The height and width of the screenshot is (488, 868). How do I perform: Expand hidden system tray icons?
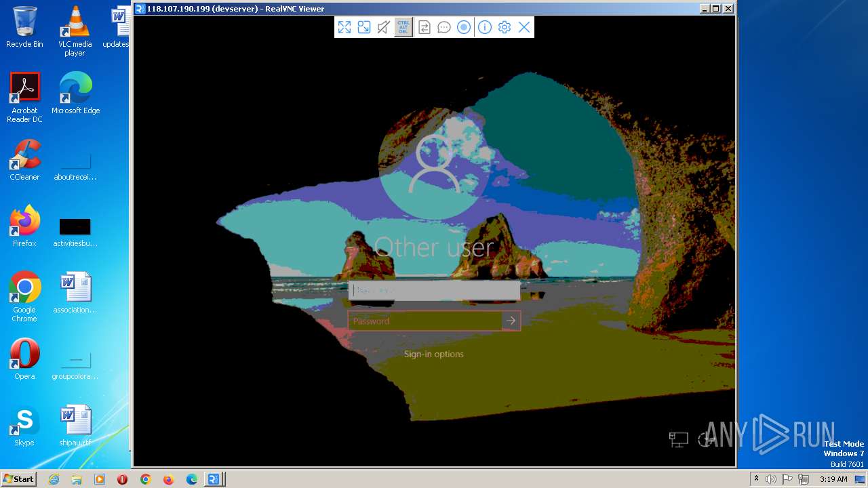click(x=757, y=479)
